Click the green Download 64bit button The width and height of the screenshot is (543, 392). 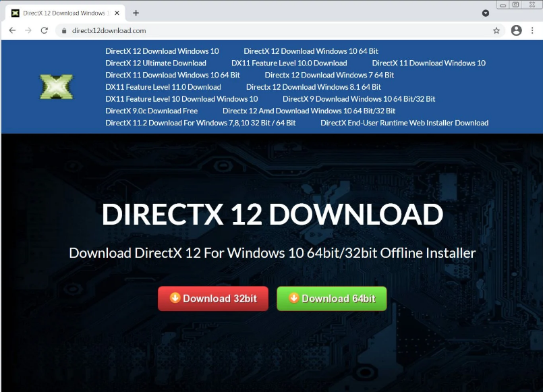tap(332, 298)
